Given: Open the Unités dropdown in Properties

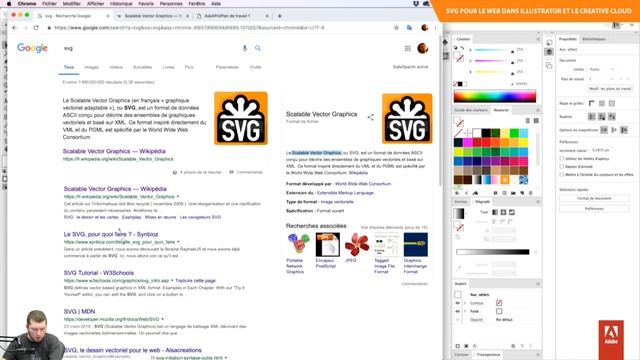Looking at the screenshot, I should point(601,69).
